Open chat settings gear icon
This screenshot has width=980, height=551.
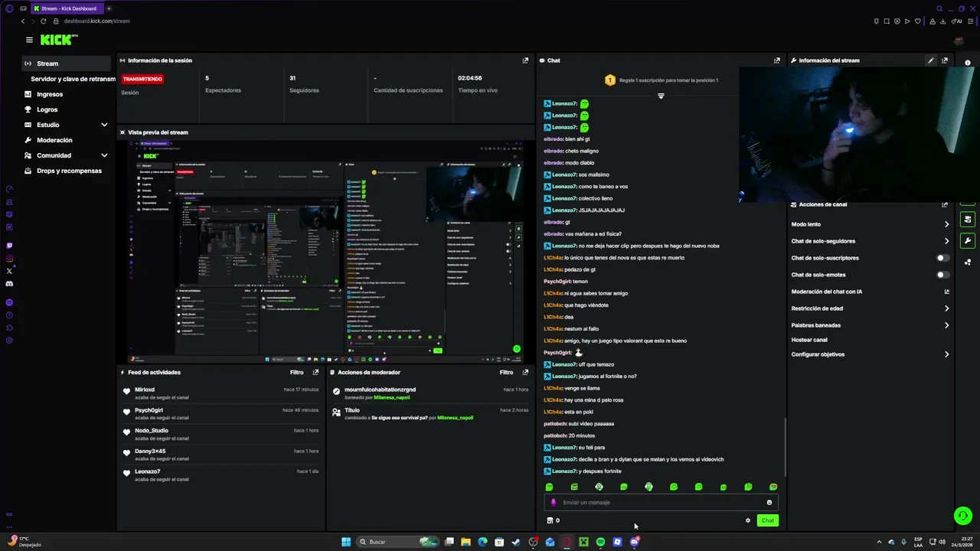coord(748,520)
